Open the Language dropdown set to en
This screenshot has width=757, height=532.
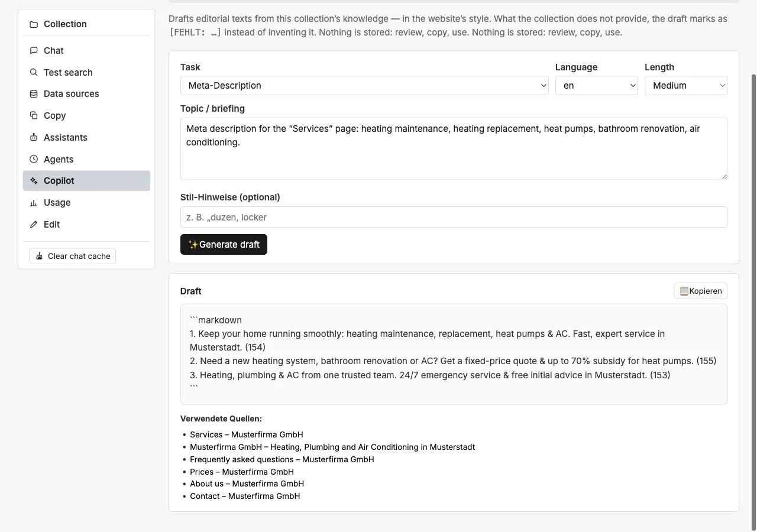[x=597, y=86]
